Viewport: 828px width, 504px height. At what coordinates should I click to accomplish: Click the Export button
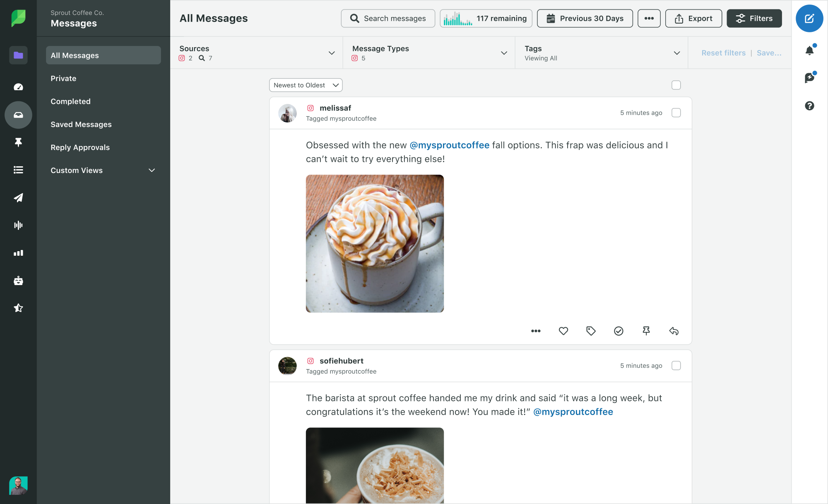pos(693,18)
